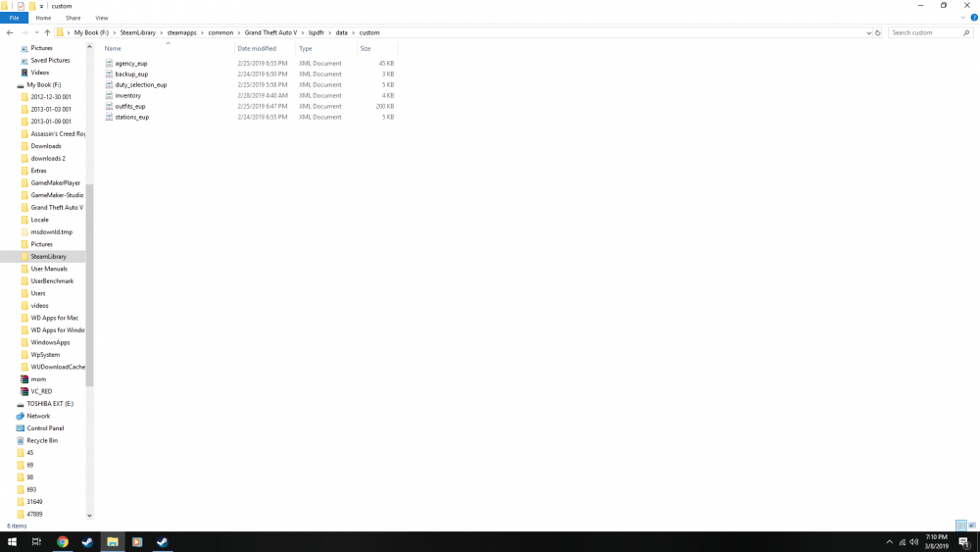Viewport: 980px width, 552px height.
Task: Select the duty_selection_eup file icon
Action: (109, 84)
